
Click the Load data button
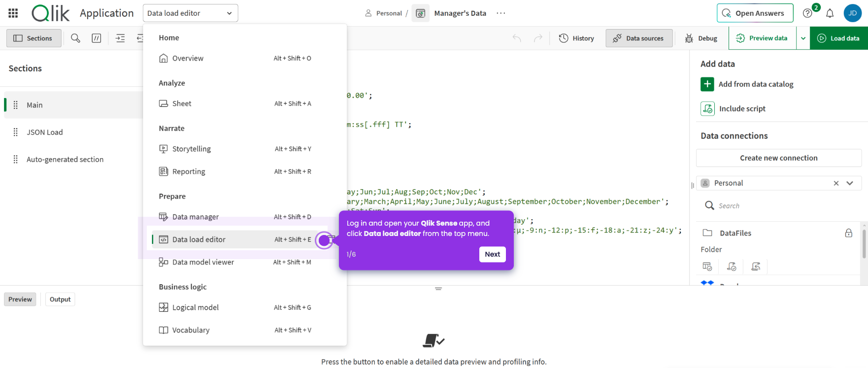click(839, 38)
